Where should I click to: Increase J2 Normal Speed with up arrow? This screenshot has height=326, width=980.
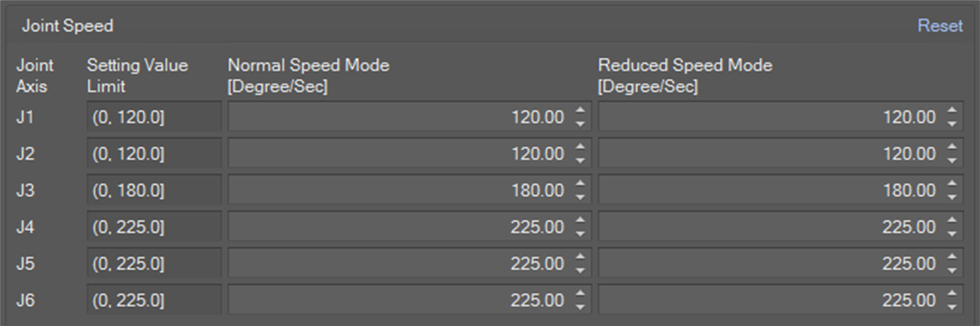point(580,147)
